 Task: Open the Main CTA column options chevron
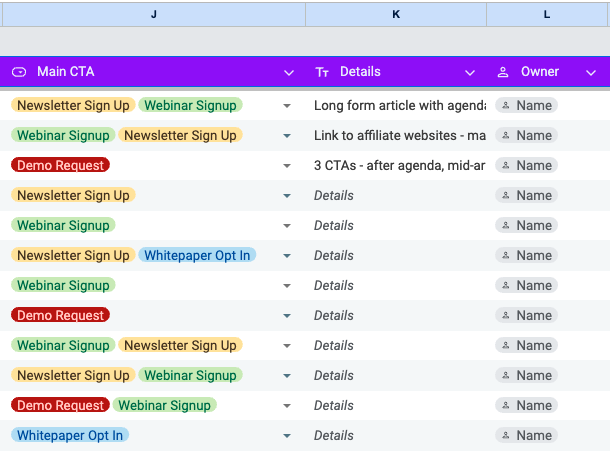click(x=289, y=73)
